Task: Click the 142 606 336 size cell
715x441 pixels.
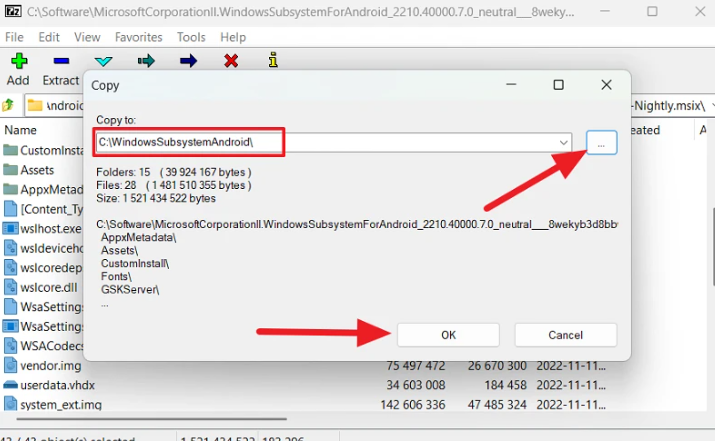Action: tap(413, 405)
